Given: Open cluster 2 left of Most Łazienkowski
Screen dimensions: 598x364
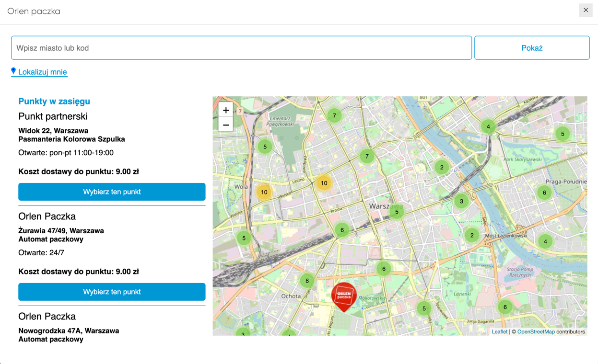Looking at the screenshot, I should (x=472, y=235).
